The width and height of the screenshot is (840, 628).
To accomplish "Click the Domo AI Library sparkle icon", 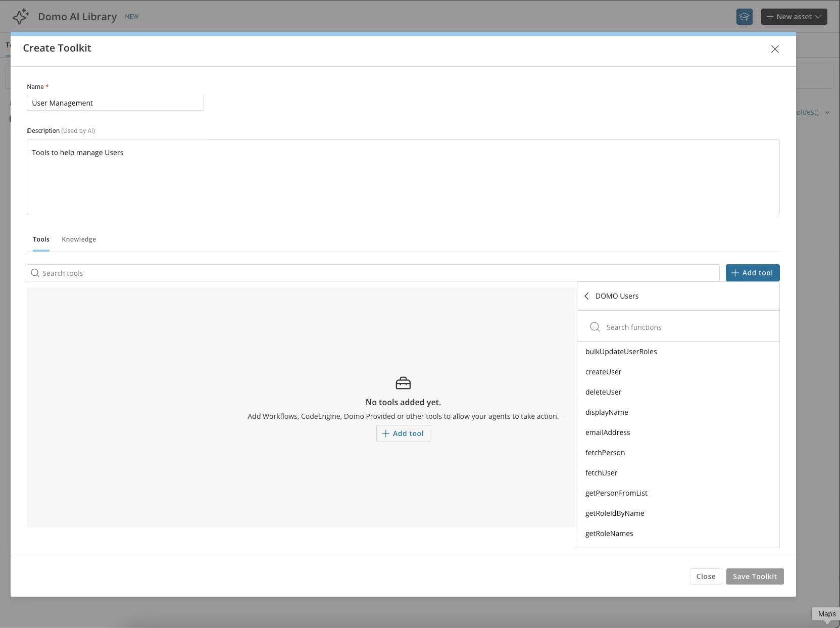I will (21, 17).
